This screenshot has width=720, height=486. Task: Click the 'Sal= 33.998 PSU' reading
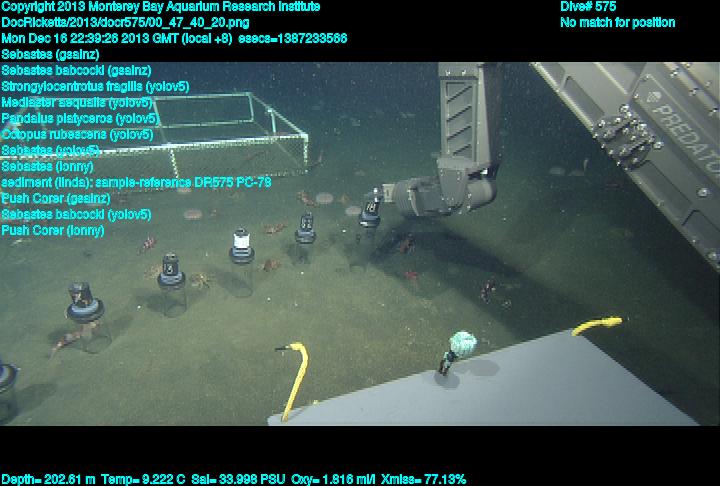click(238, 480)
